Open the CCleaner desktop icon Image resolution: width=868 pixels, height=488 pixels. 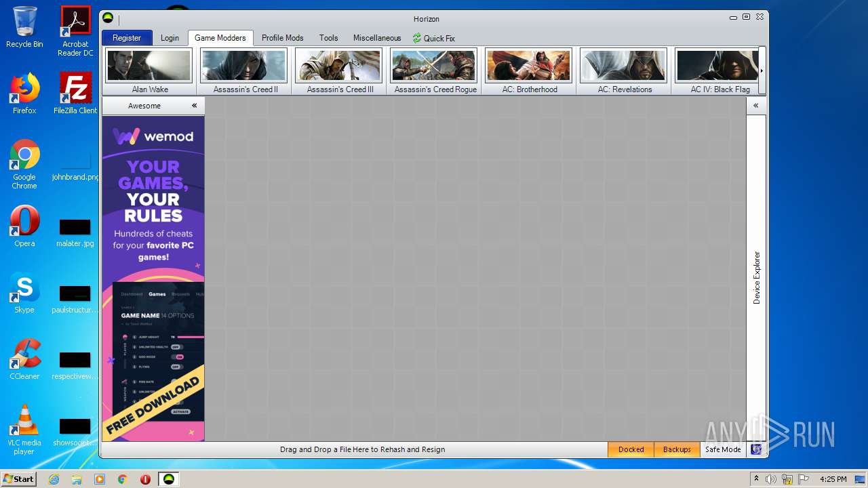pos(24,359)
